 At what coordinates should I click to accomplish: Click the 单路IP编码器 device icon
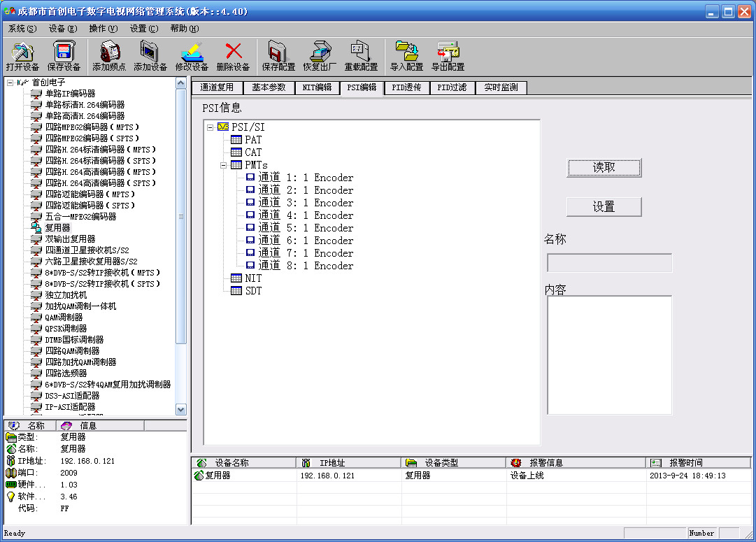click(x=36, y=94)
